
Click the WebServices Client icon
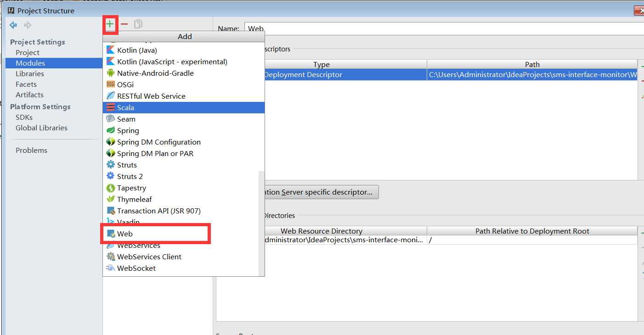(x=110, y=257)
